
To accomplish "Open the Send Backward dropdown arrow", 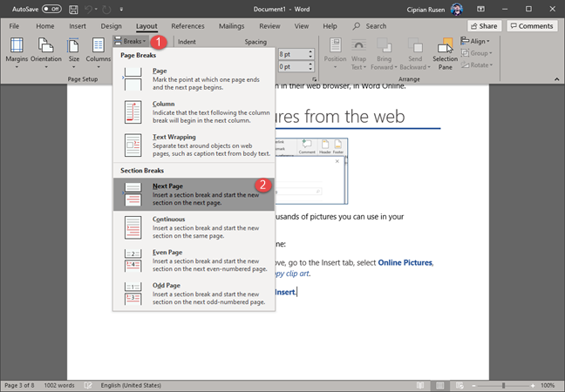I will [429, 67].
